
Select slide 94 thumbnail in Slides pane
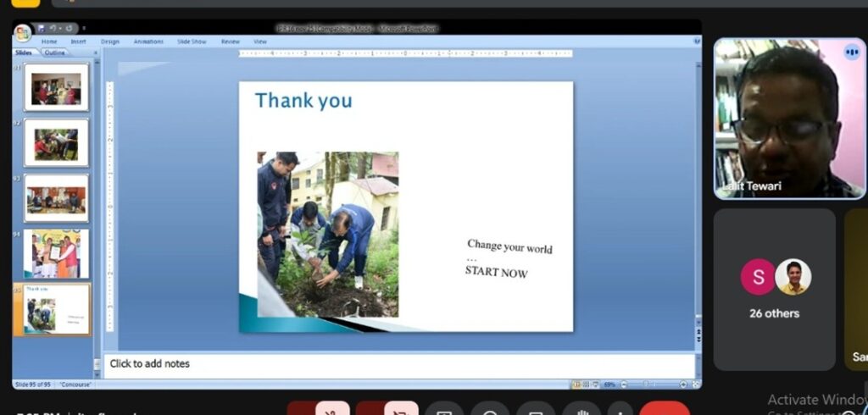point(56,253)
